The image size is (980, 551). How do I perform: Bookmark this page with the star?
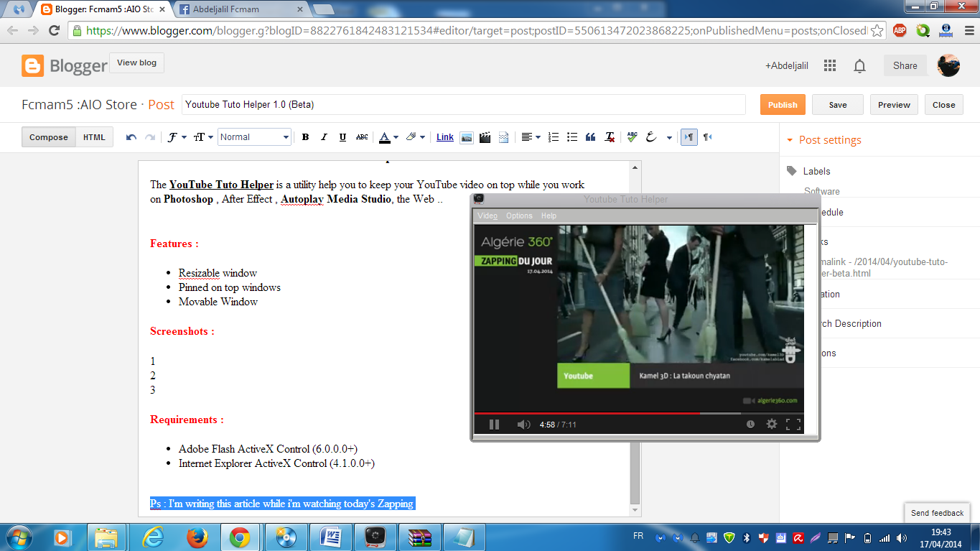877,31
